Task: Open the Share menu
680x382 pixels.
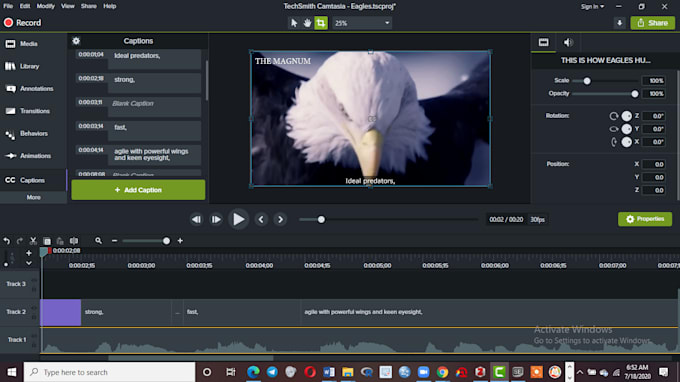Action: point(88,6)
